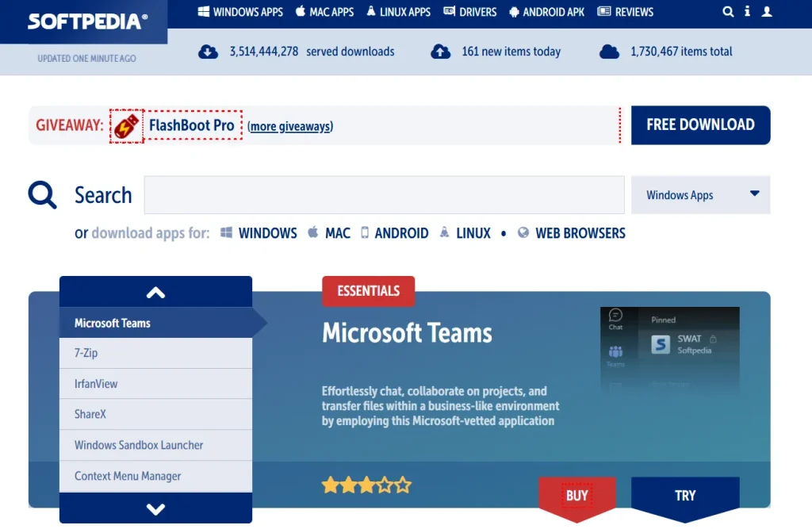Image resolution: width=812 pixels, height=529 pixels.
Task: Go to Drivers section
Action: (470, 12)
